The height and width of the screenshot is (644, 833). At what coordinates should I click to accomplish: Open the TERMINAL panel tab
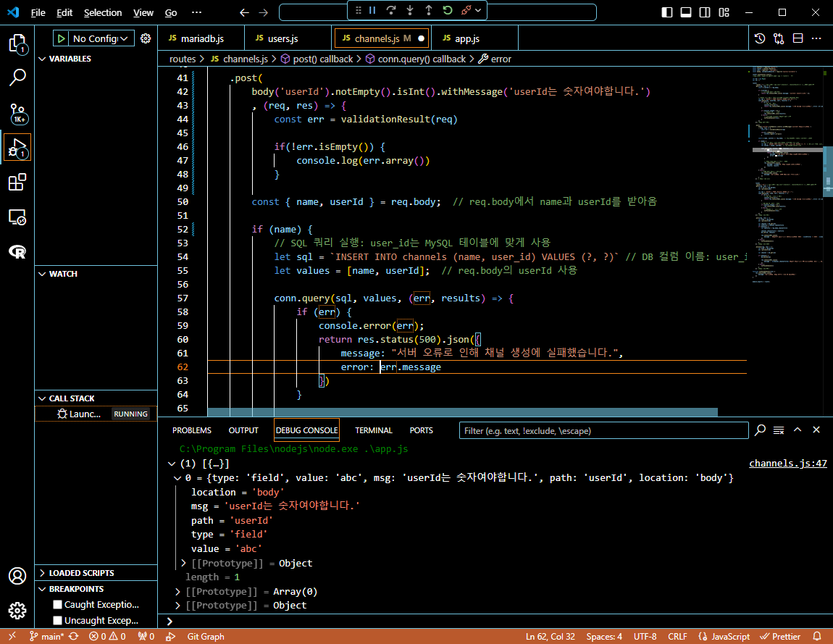pyautogui.click(x=374, y=430)
